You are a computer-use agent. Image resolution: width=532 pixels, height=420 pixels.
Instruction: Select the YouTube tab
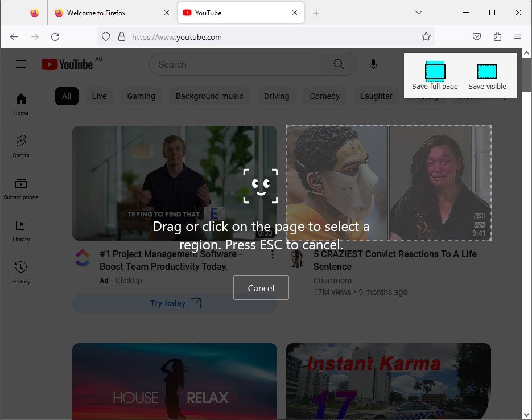click(241, 13)
